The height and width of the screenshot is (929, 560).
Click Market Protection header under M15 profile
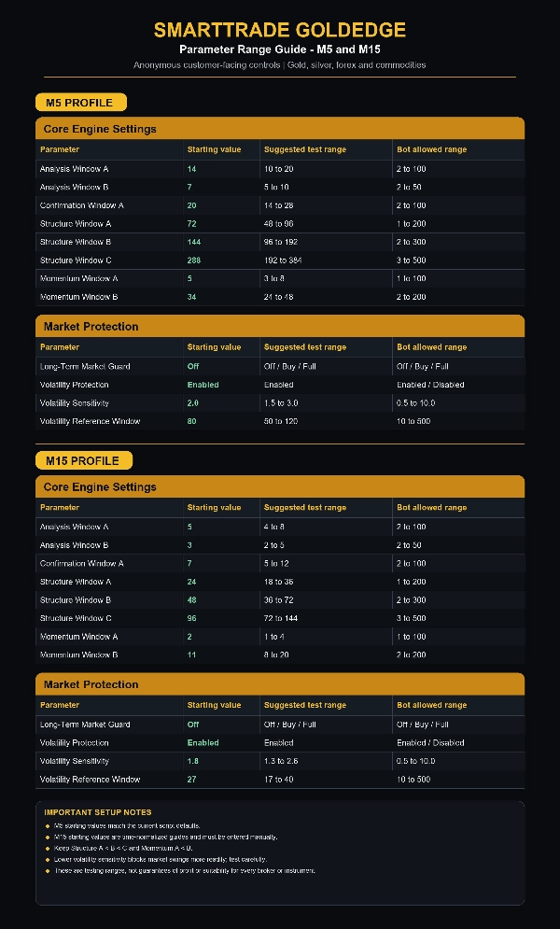pyautogui.click(x=280, y=683)
